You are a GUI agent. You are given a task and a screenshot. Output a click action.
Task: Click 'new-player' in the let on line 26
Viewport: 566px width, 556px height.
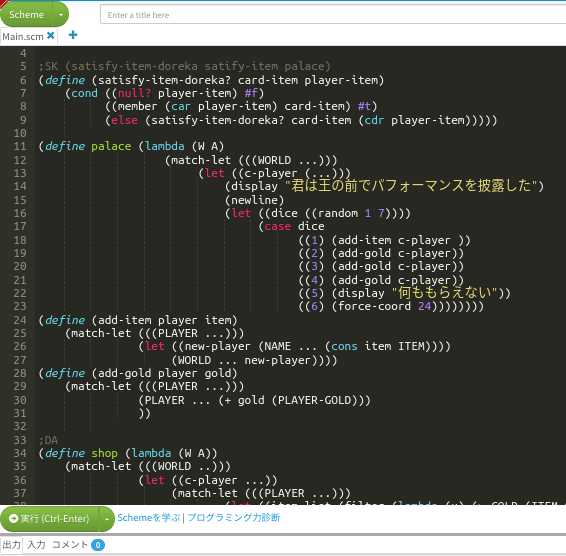(217, 346)
